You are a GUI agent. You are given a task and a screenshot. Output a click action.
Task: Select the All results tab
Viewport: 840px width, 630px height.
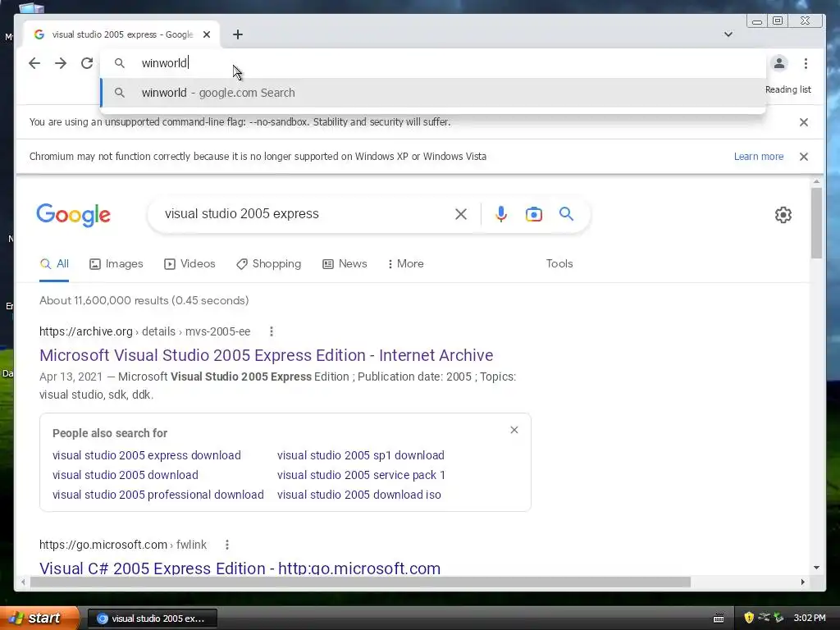coord(54,263)
